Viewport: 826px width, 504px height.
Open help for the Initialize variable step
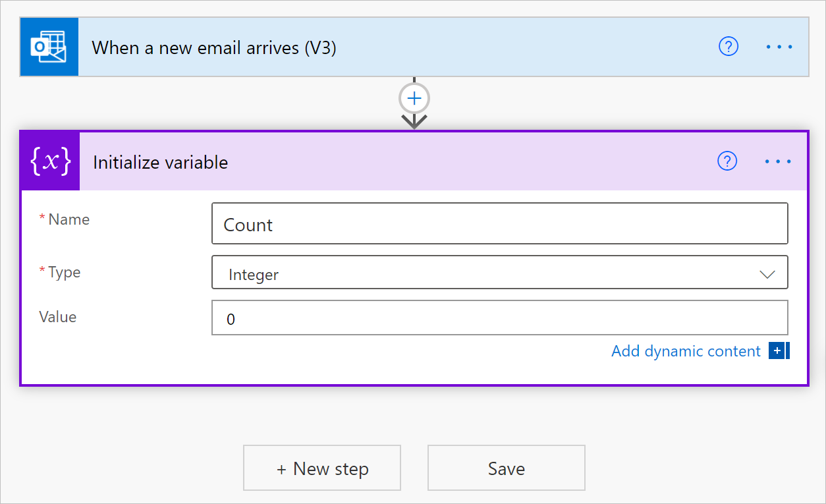[x=727, y=161]
